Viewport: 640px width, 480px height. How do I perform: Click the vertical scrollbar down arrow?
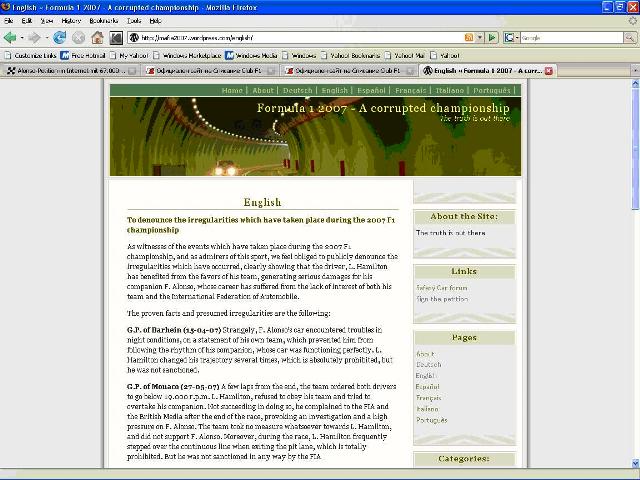(x=635, y=463)
